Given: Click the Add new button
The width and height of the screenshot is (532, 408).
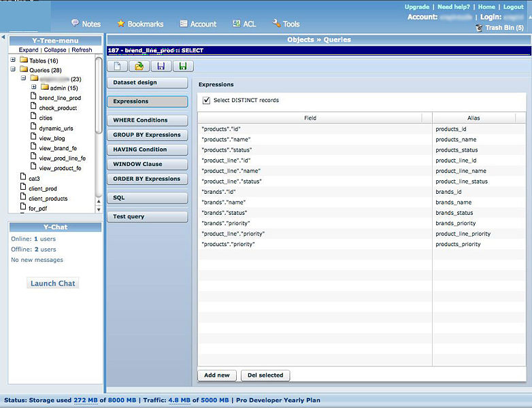Looking at the screenshot, I should [x=217, y=375].
